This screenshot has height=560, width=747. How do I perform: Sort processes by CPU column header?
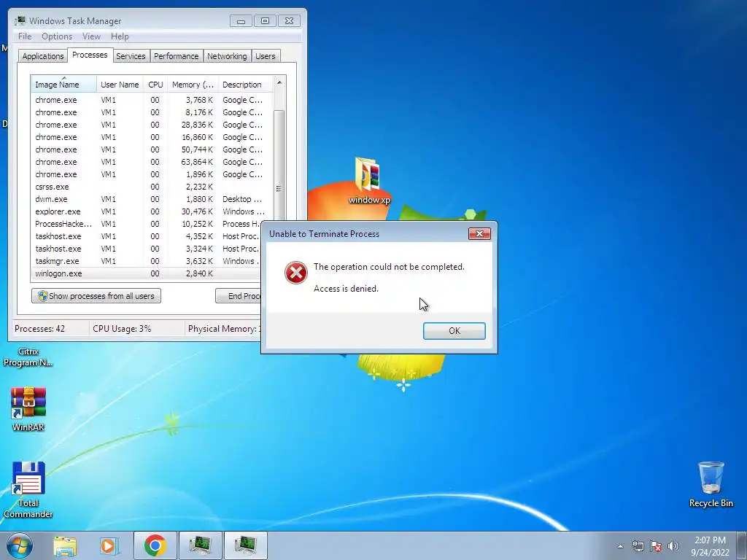tap(155, 85)
